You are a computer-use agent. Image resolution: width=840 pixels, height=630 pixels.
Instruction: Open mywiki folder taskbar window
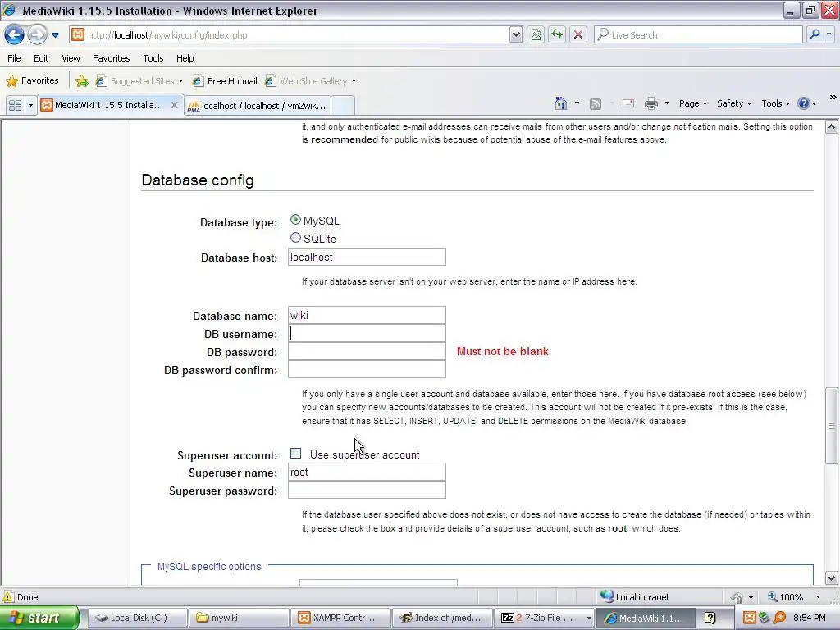coord(239,618)
